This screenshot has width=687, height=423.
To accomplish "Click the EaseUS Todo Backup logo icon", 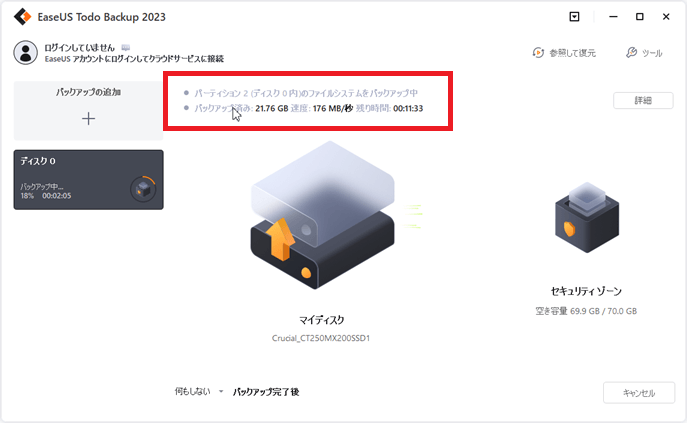I will pyautogui.click(x=22, y=17).
